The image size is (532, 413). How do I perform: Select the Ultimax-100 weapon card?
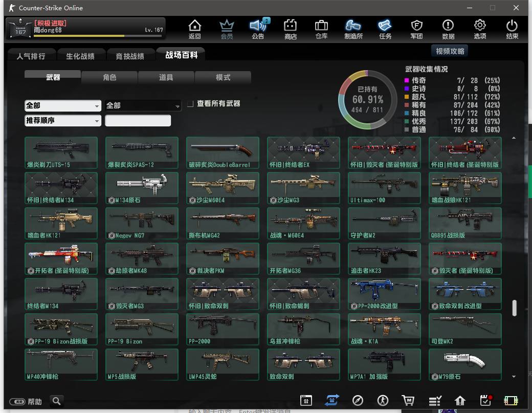[x=384, y=188]
